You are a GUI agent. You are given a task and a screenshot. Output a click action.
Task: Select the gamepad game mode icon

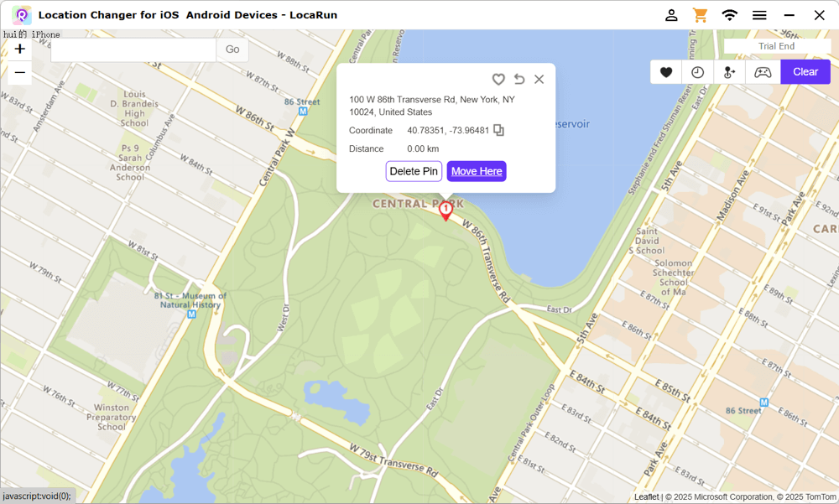(x=763, y=72)
